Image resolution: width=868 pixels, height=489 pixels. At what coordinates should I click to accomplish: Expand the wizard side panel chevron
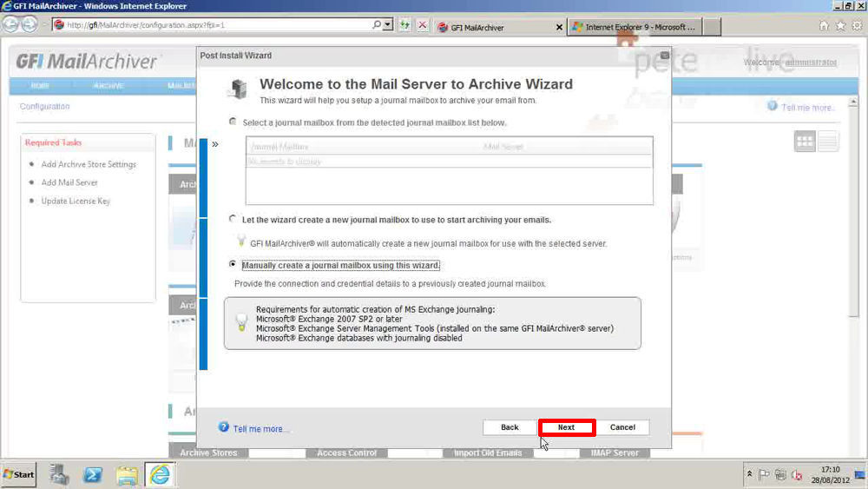(x=214, y=144)
